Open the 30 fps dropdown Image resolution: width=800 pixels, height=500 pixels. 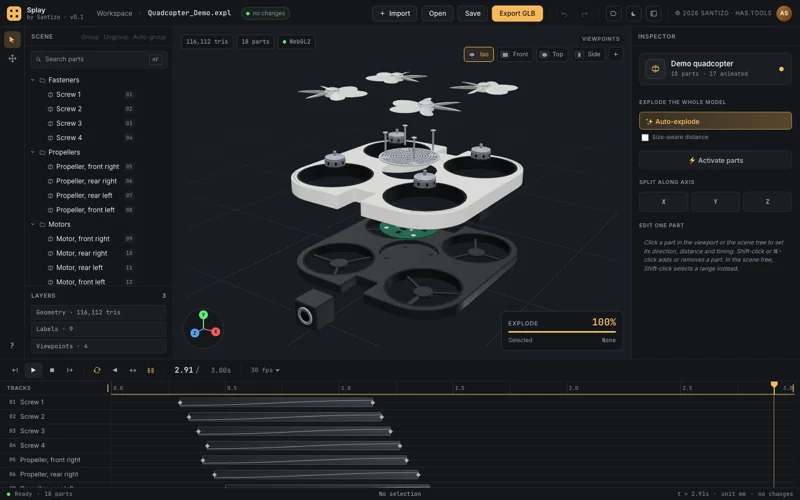(265, 370)
